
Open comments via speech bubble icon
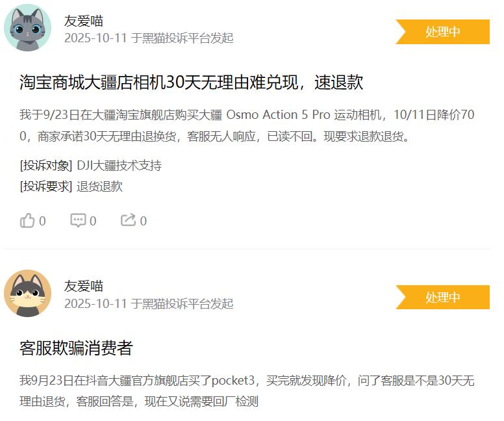click(x=78, y=220)
